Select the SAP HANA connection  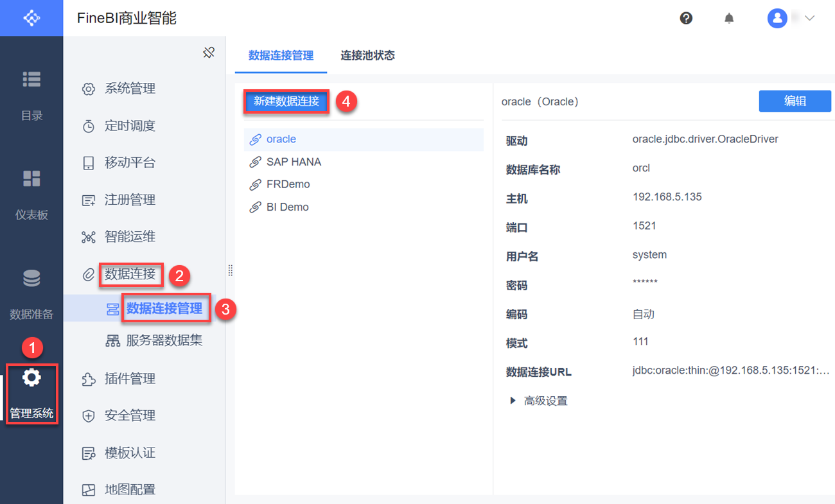pyautogui.click(x=294, y=162)
